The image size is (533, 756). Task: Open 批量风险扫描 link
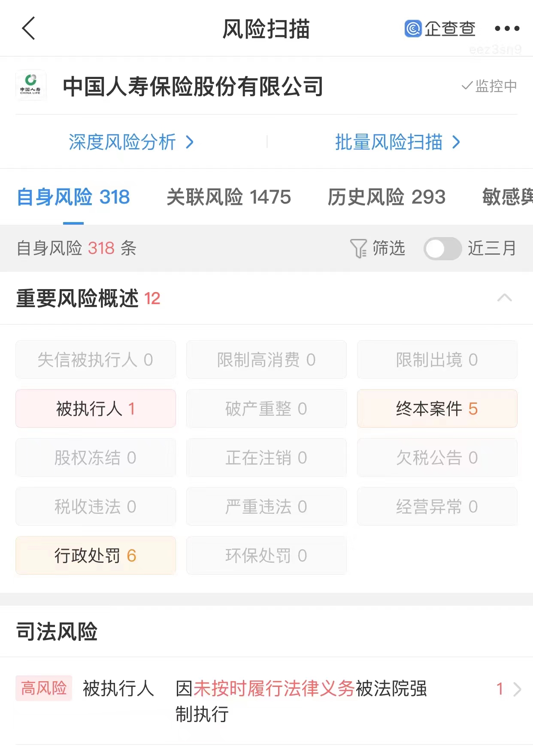tap(398, 142)
